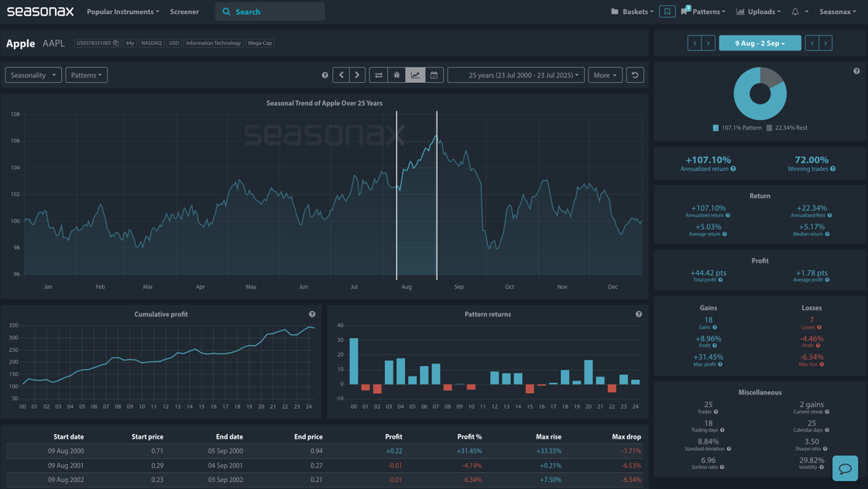Click help icon on Cumulative profit chart
The width and height of the screenshot is (868, 489).
312,314
